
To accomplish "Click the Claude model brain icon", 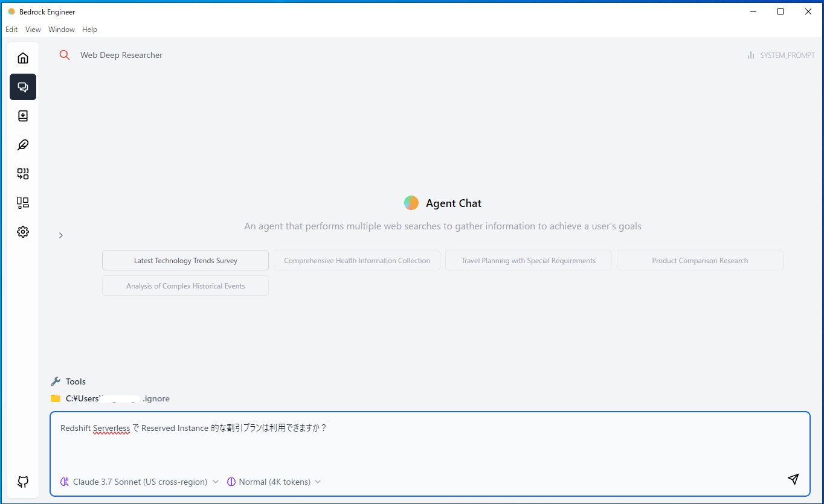I will click(x=65, y=482).
